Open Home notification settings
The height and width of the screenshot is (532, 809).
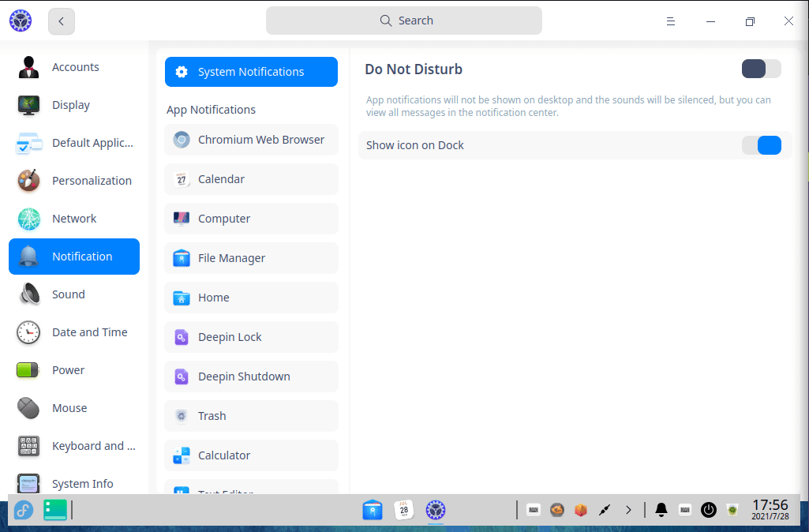pos(251,298)
